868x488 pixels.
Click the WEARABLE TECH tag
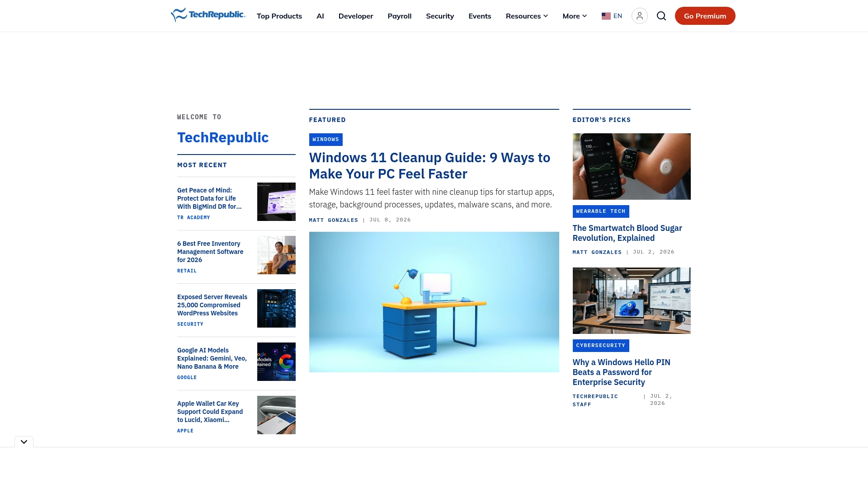point(600,211)
